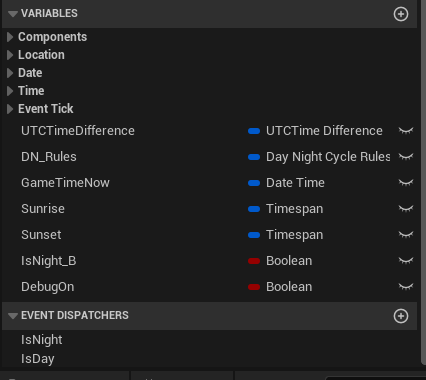Image resolution: width=426 pixels, height=380 pixels.
Task: Select the IsDay event dispatcher
Action: pos(38,359)
